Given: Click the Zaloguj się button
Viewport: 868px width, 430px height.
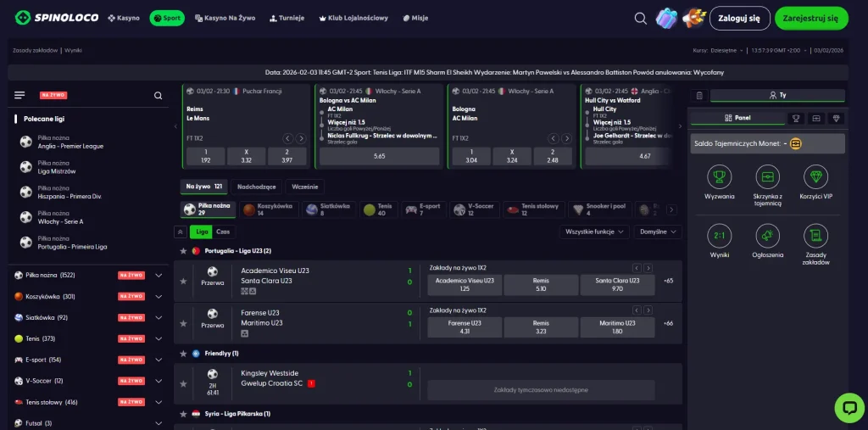Looking at the screenshot, I should pos(739,19).
